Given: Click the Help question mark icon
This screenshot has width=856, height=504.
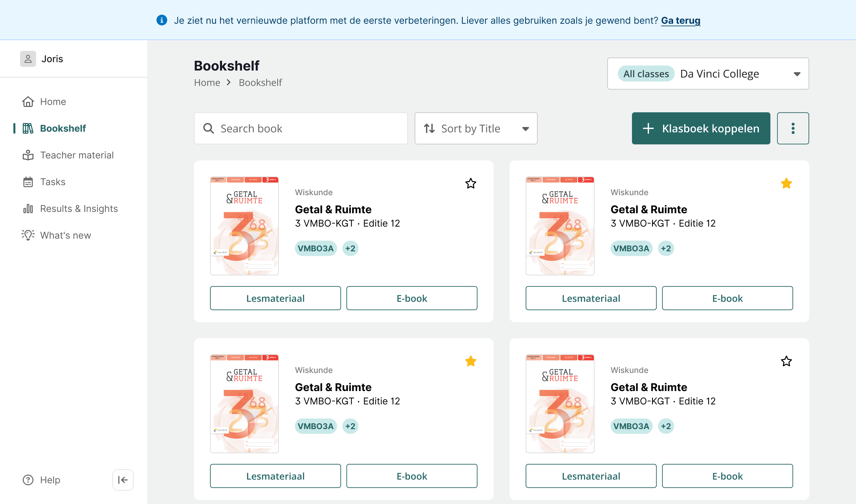Looking at the screenshot, I should tap(28, 480).
